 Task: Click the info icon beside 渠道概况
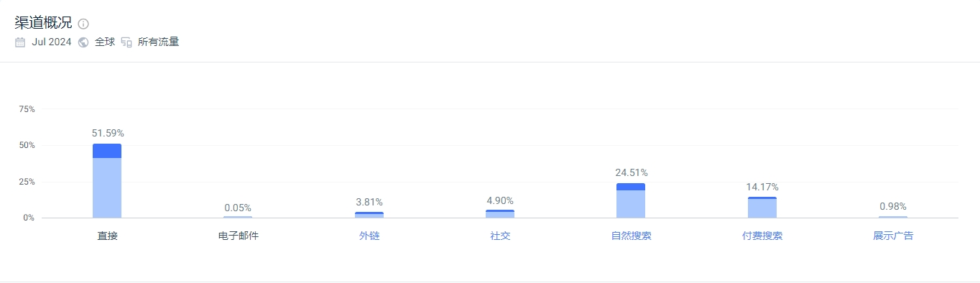[83, 24]
